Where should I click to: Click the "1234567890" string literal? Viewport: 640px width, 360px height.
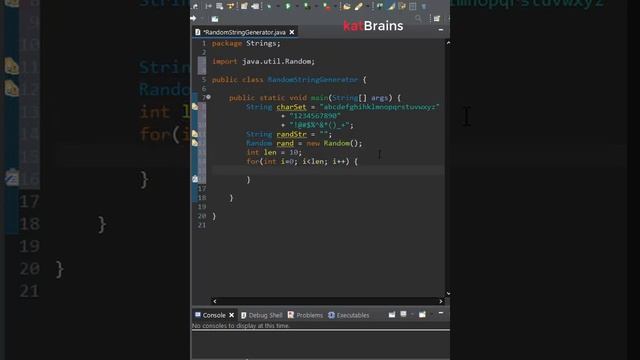pos(315,116)
